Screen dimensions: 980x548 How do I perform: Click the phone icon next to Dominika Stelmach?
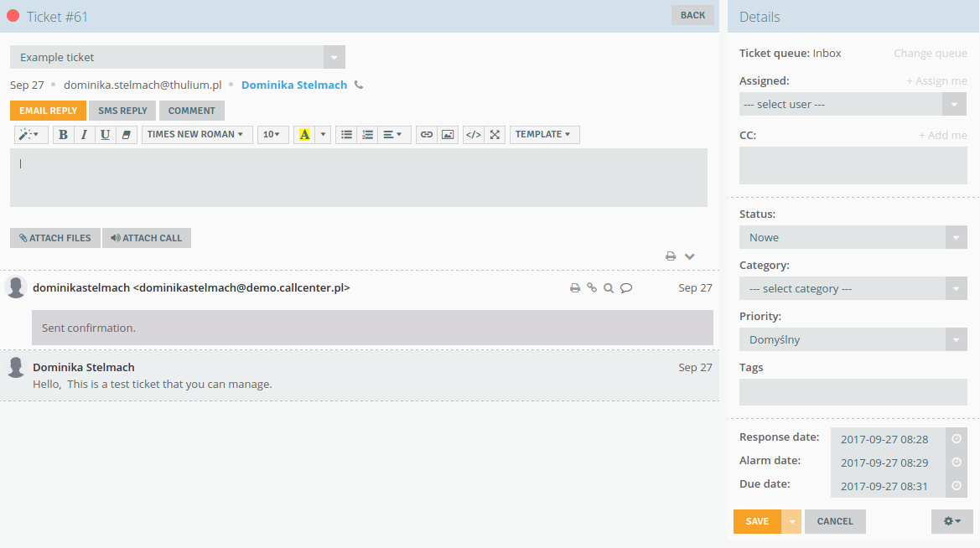[359, 85]
